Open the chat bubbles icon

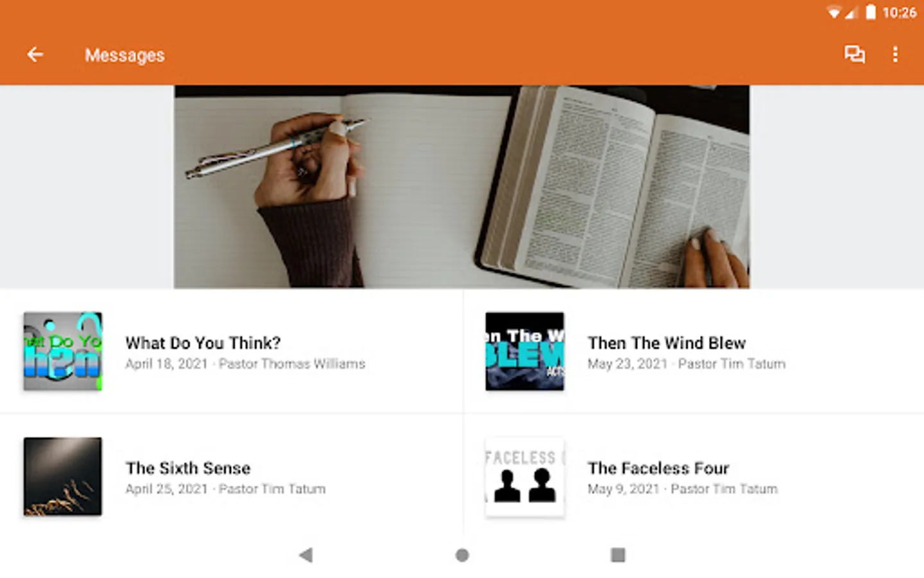[854, 55]
